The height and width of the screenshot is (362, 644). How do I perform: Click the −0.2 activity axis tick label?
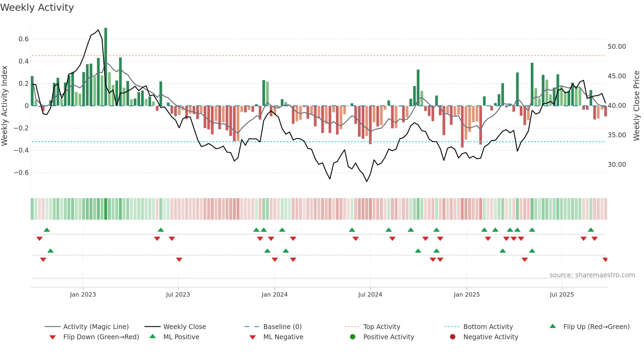click(21, 128)
